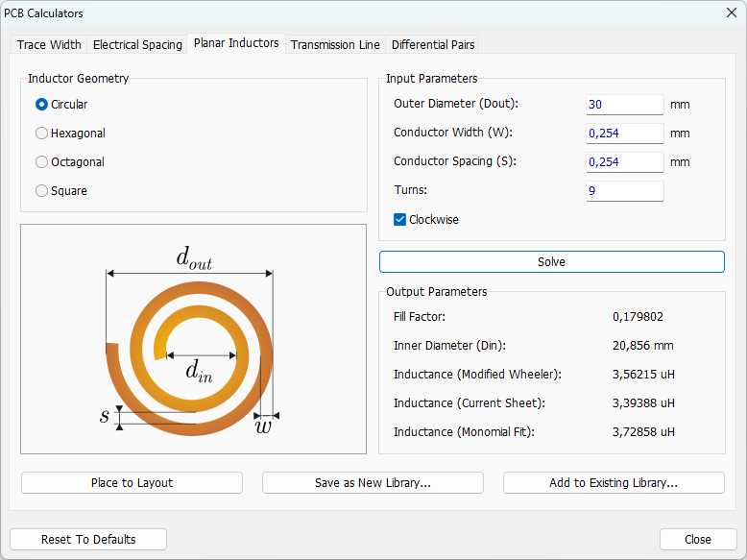
Task: Click the Conductor Width (W) input
Action: [624, 134]
